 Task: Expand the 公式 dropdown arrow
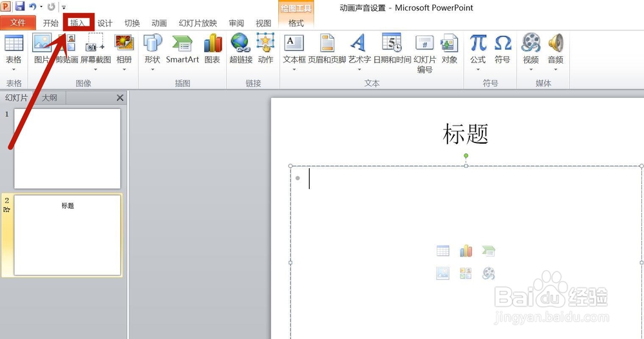point(478,70)
